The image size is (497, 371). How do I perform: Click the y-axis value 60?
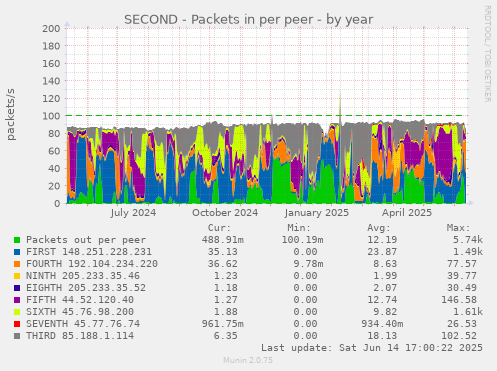(x=54, y=151)
